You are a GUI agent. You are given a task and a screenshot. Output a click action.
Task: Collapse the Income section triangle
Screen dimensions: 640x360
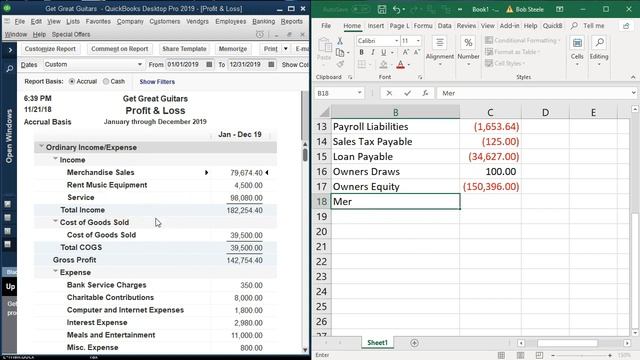tap(55, 159)
